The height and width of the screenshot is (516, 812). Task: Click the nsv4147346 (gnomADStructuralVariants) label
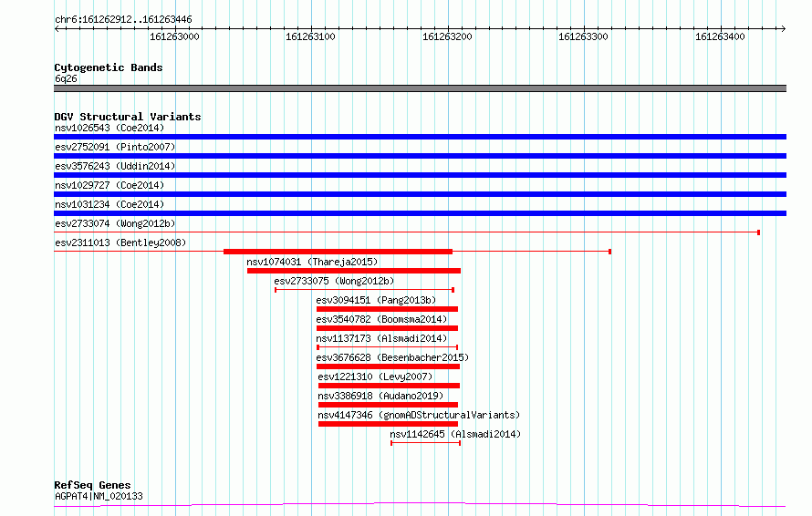click(x=419, y=415)
